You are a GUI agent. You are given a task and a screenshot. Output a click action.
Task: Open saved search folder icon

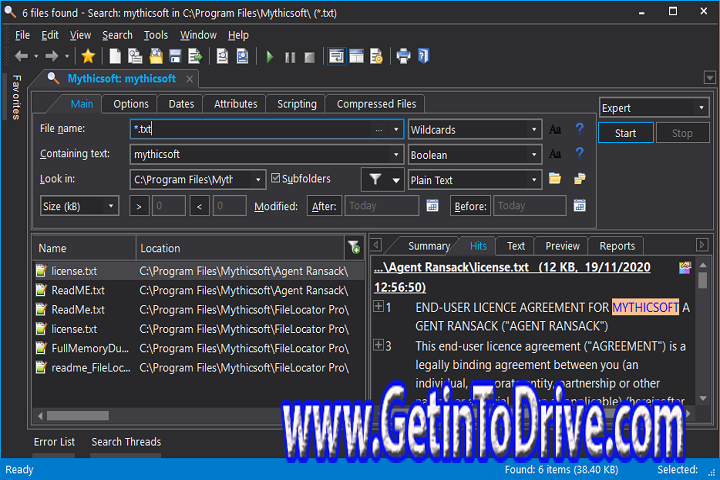point(156,56)
